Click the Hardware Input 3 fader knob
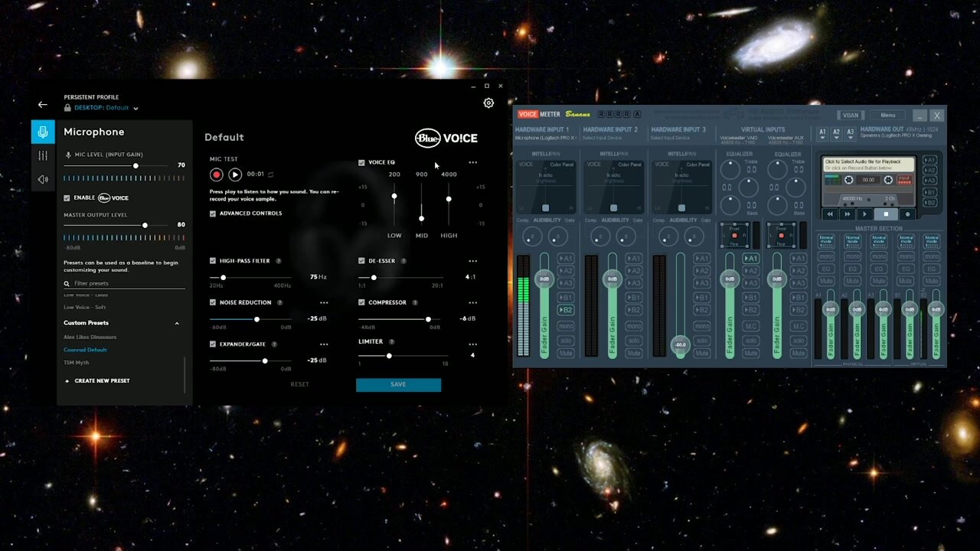The width and height of the screenshot is (980, 551). point(680,345)
